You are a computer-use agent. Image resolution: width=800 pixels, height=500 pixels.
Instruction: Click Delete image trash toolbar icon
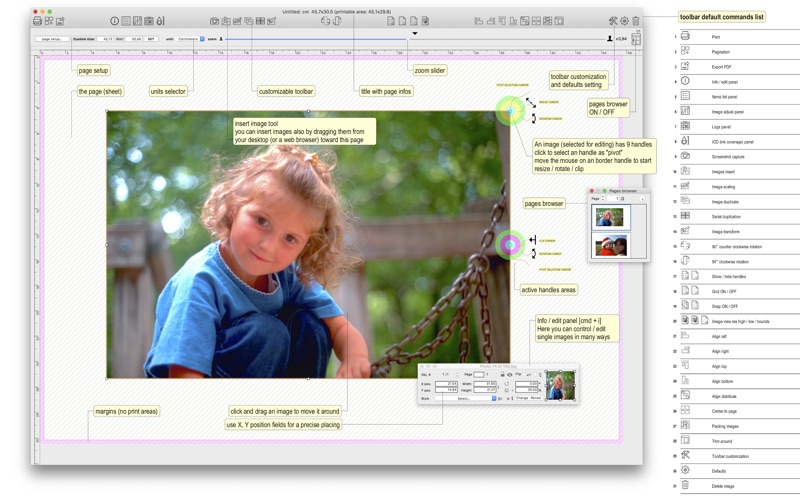636,21
